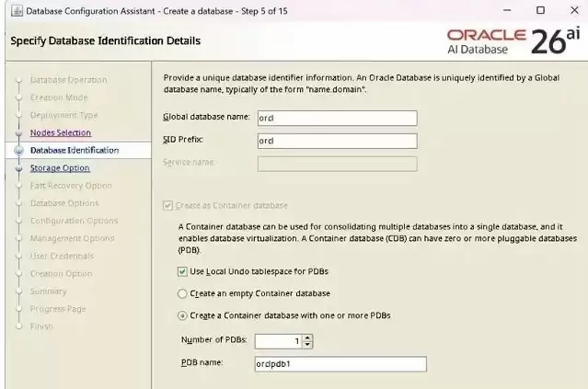
Task: Click the PDB name input field
Action: click(x=340, y=364)
